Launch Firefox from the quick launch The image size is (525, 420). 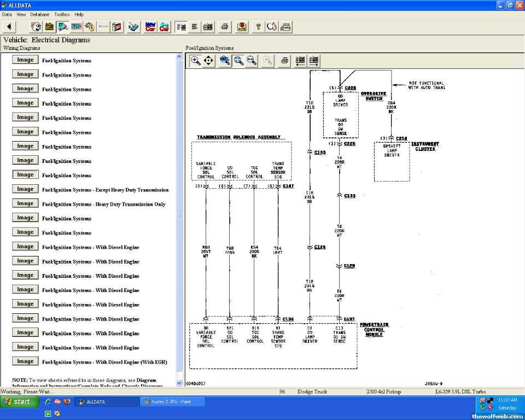pyautogui.click(x=67, y=401)
